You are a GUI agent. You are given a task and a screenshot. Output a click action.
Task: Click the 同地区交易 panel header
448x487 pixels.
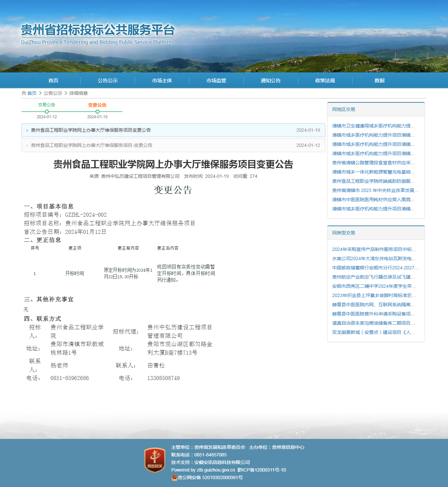pyautogui.click(x=376, y=109)
